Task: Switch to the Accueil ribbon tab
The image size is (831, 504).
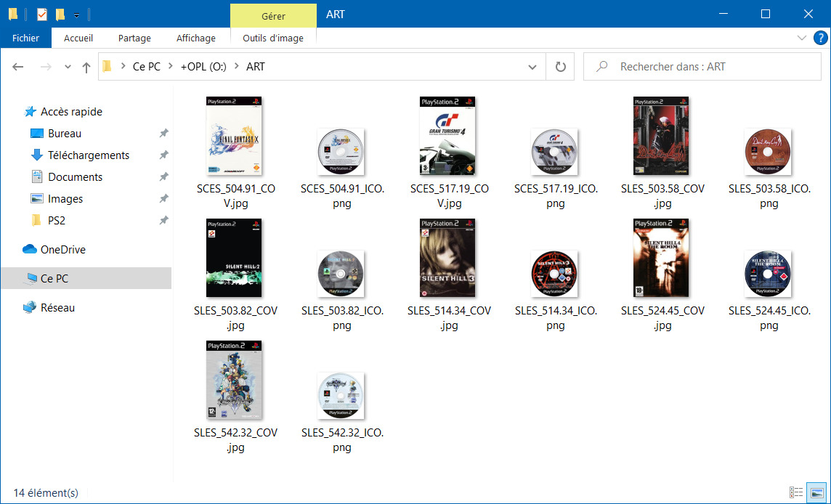Action: 78,38
